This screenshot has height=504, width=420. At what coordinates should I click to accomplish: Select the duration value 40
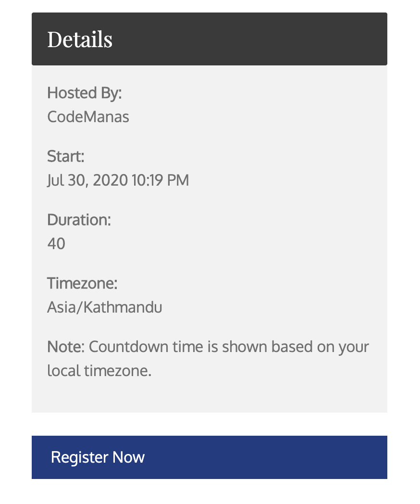coord(56,244)
